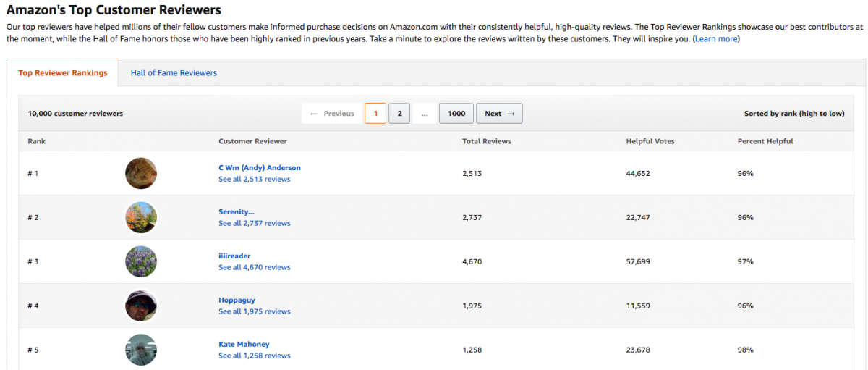868x370 pixels.
Task: Click helpful votes value 44,652
Action: (x=638, y=174)
